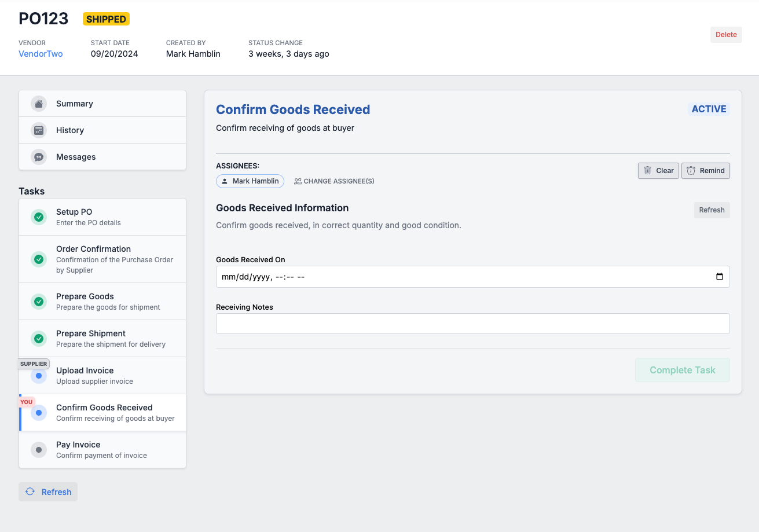Focus the Goods Received On date field
This screenshot has height=532, width=759.
(472, 277)
